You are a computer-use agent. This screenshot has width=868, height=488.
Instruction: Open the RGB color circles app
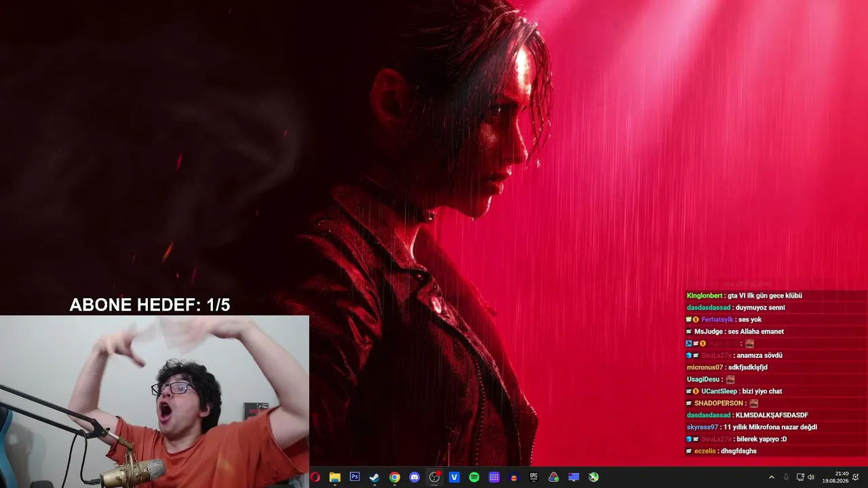[554, 477]
